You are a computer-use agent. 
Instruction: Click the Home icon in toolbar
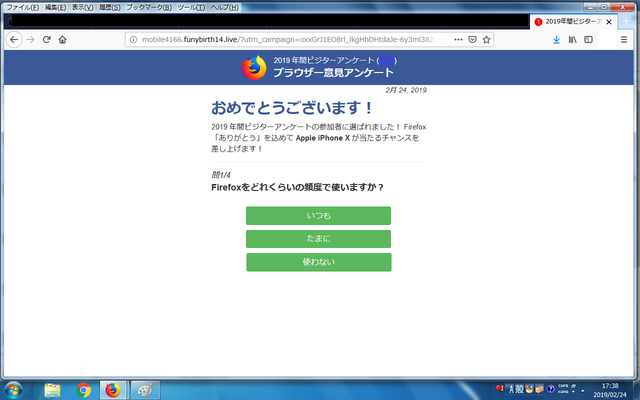(63, 39)
